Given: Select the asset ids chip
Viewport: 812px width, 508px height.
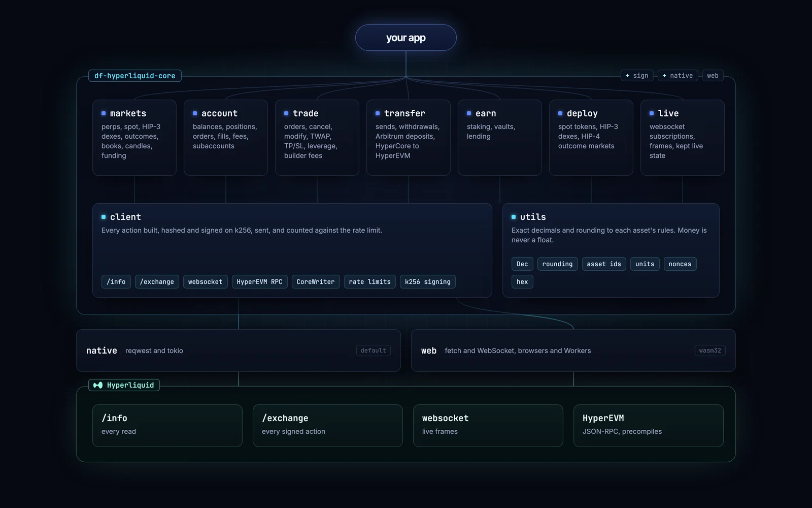Looking at the screenshot, I should click(604, 264).
